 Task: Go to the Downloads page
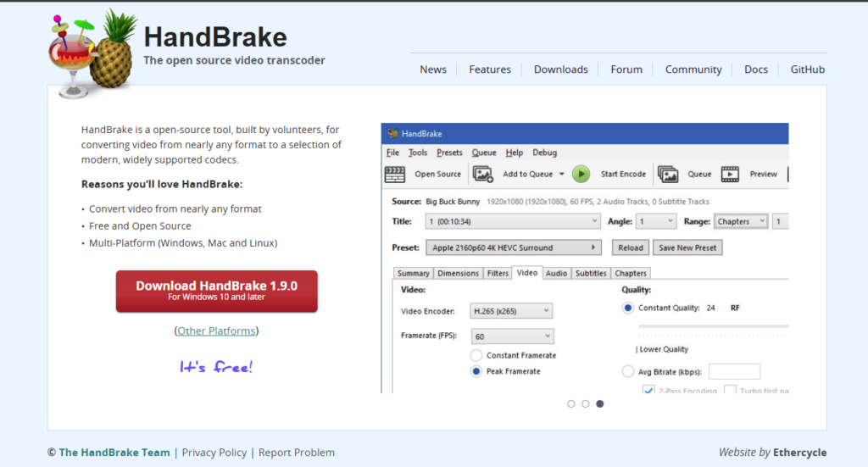coord(561,69)
